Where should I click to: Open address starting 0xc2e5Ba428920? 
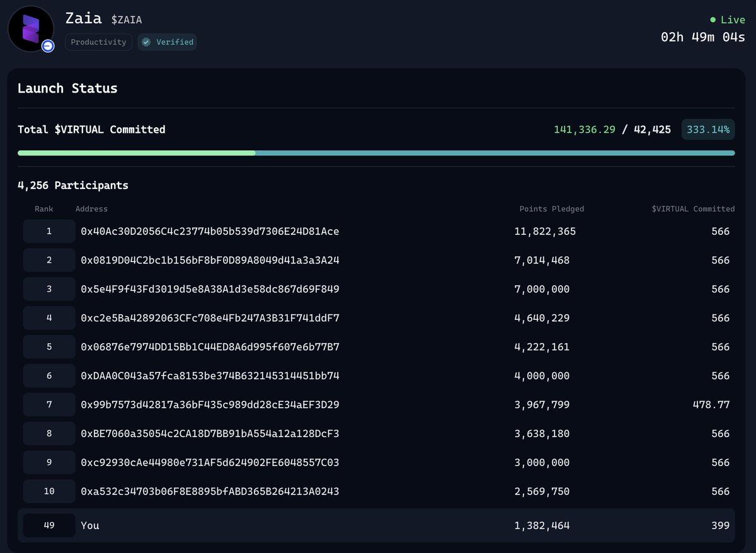[x=210, y=319]
